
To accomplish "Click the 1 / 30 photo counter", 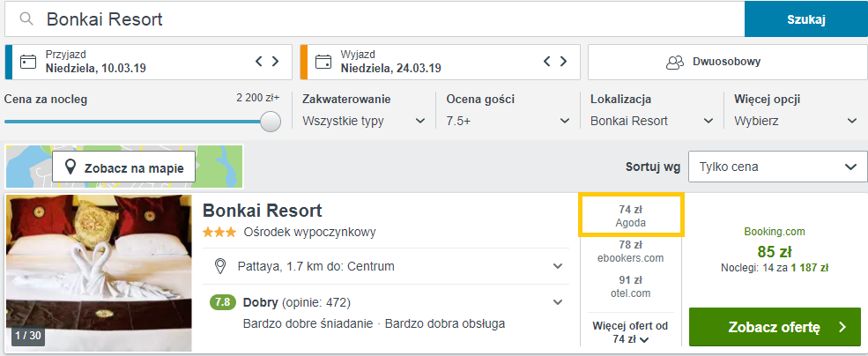I will click(28, 335).
